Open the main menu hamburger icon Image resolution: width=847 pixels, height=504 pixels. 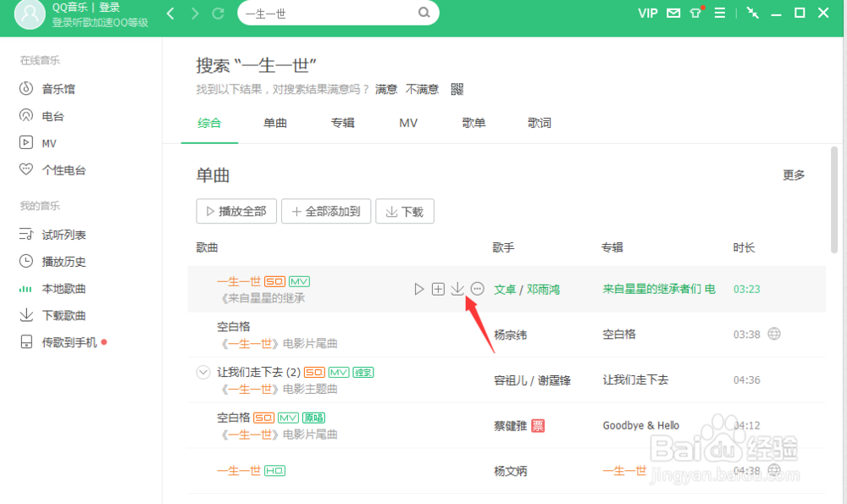(x=721, y=13)
